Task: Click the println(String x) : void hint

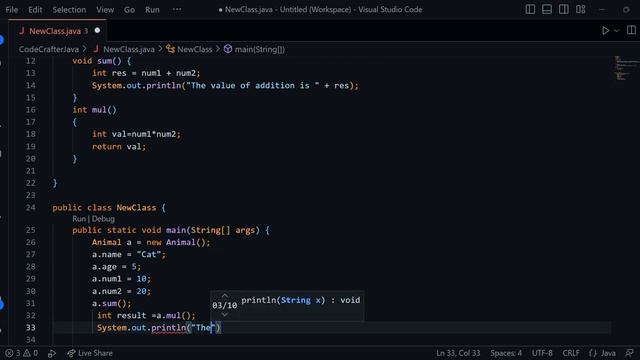Action: tap(300, 300)
